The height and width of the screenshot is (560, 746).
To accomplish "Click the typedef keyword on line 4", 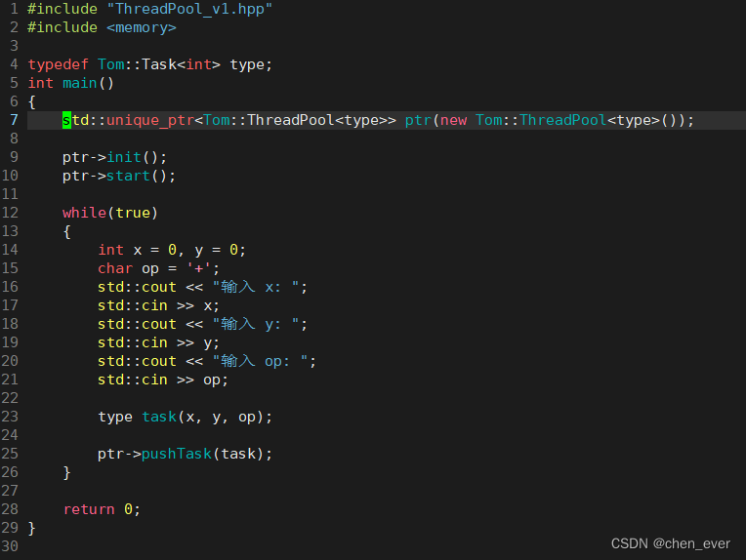I will [58, 64].
